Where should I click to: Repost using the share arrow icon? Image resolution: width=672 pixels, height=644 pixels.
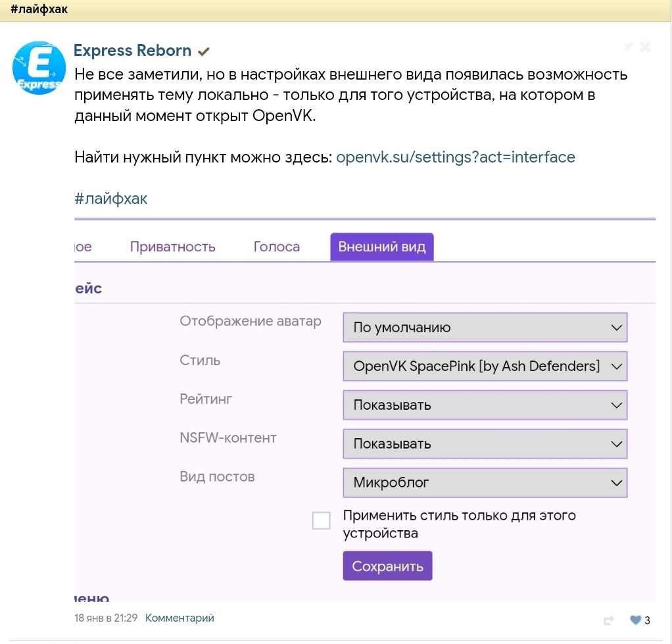click(609, 620)
